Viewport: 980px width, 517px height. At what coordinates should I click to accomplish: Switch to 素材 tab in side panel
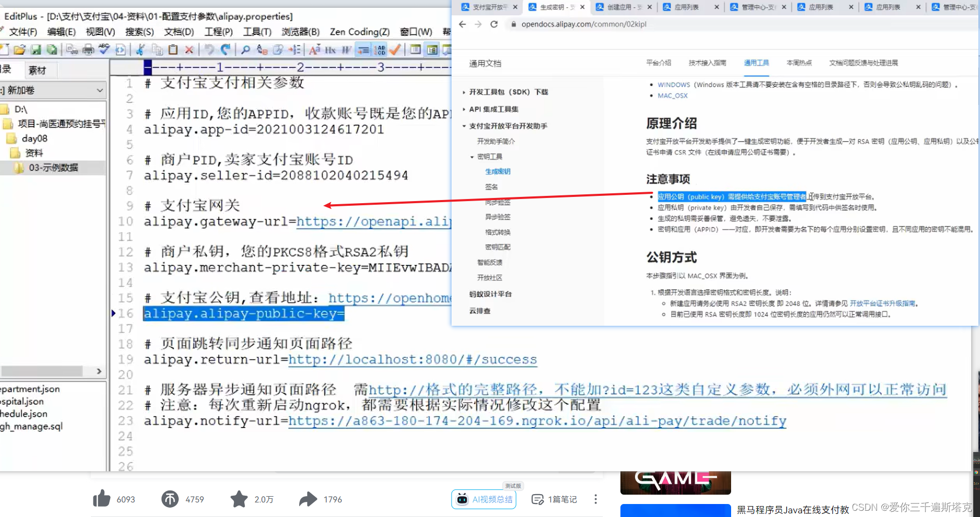tap(37, 70)
